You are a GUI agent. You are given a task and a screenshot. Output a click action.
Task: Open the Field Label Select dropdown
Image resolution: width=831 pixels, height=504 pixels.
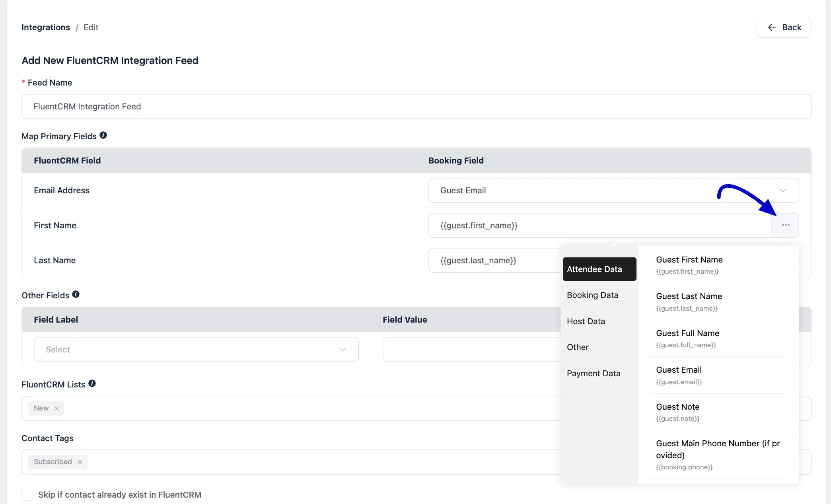coord(196,349)
